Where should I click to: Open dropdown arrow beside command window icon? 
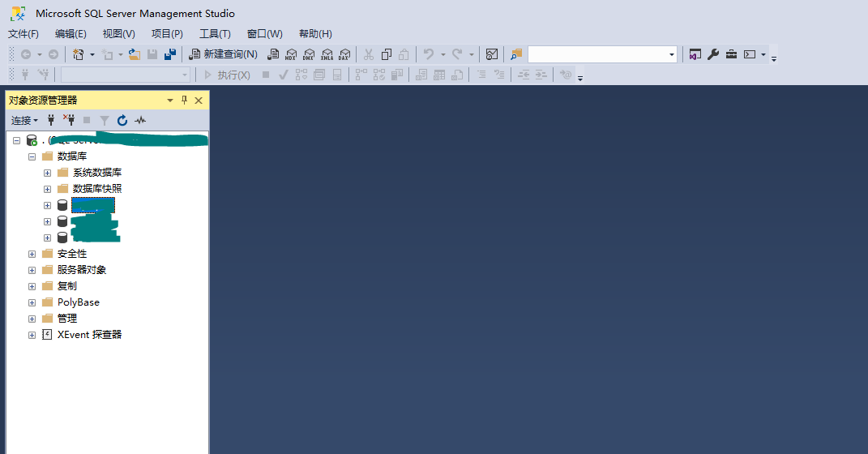pyautogui.click(x=763, y=54)
